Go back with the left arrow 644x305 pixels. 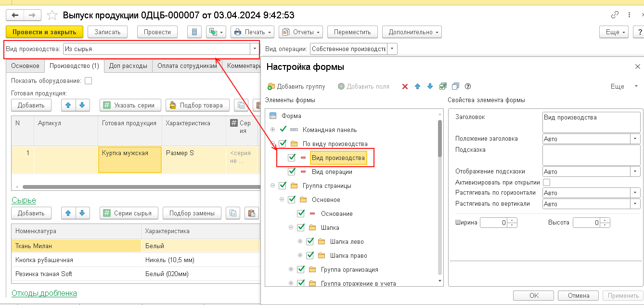pyautogui.click(x=14, y=15)
